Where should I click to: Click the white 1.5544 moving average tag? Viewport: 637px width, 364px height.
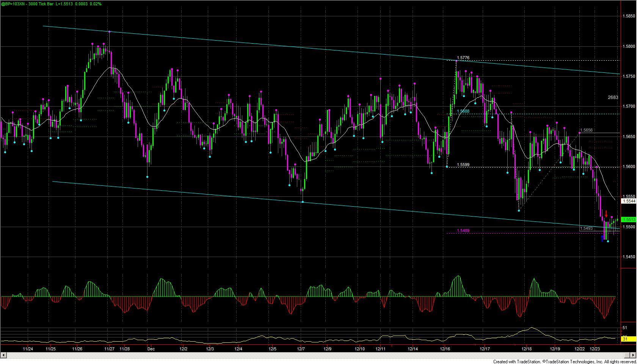629,201
